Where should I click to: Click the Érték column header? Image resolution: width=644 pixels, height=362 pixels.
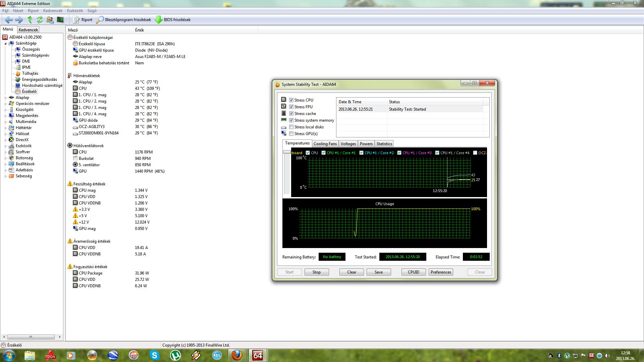pyautogui.click(x=196, y=30)
